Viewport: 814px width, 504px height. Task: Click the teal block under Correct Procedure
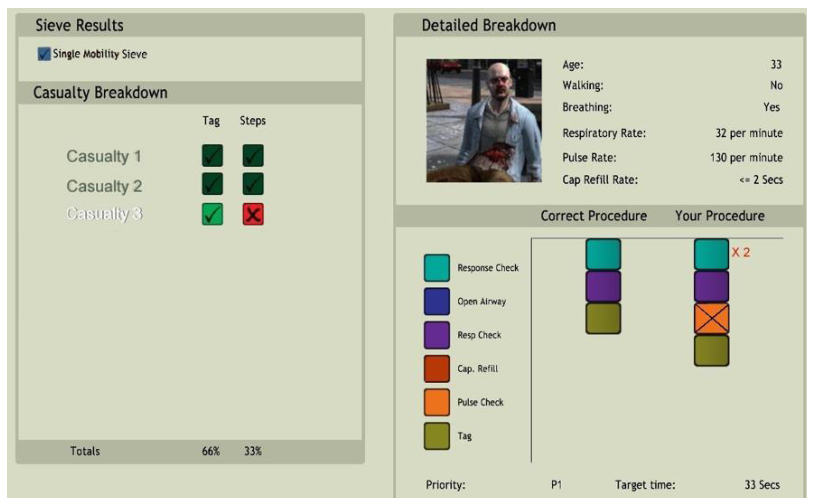tap(603, 254)
